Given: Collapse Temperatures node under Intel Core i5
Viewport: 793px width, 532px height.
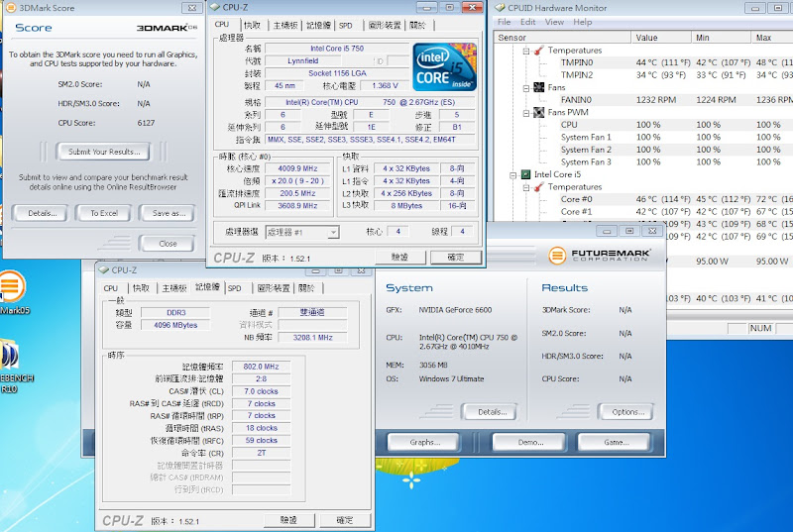Looking at the screenshot, I should click(526, 187).
